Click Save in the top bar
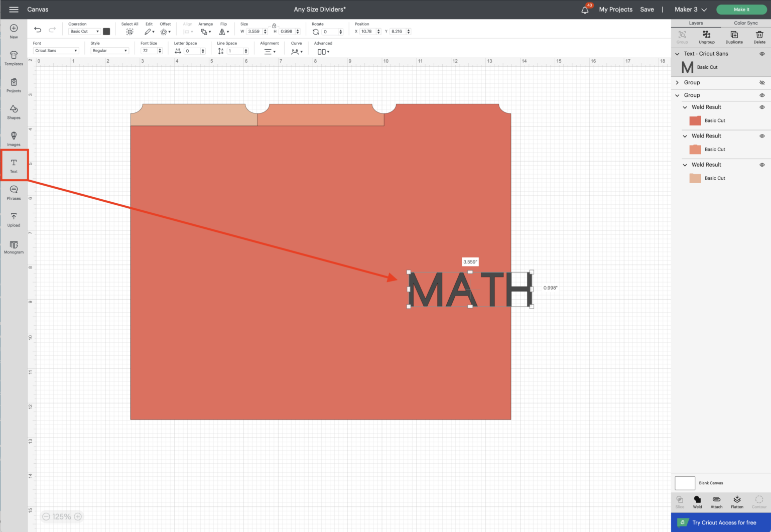 (647, 9)
